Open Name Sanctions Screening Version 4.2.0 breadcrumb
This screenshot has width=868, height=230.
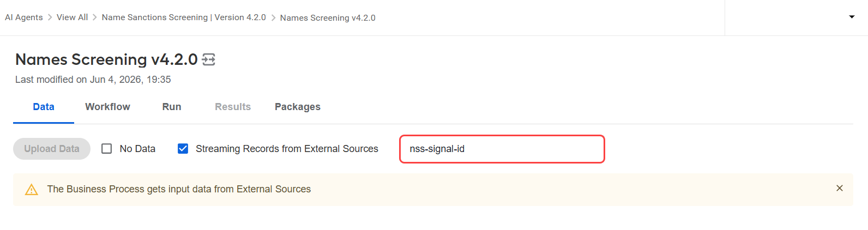pos(184,17)
